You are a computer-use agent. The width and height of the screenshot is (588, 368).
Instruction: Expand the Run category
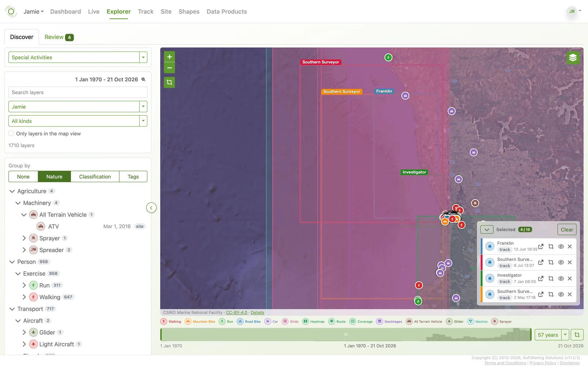(24, 286)
